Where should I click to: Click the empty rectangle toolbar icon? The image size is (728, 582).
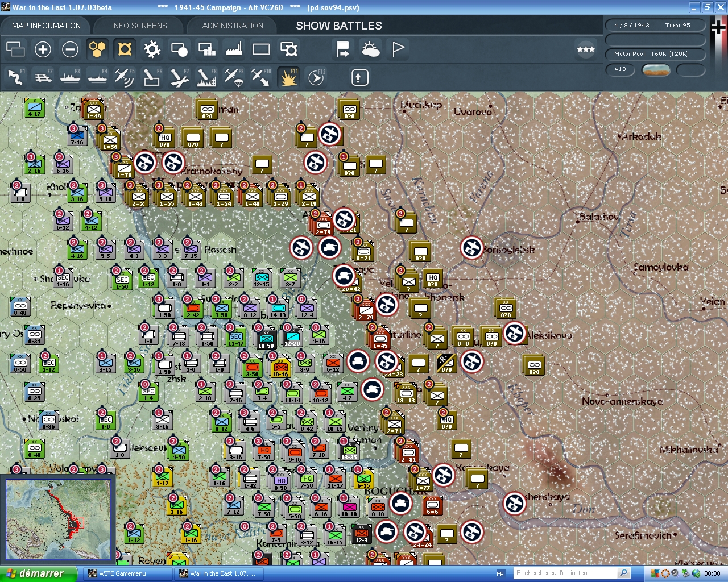coord(261,49)
